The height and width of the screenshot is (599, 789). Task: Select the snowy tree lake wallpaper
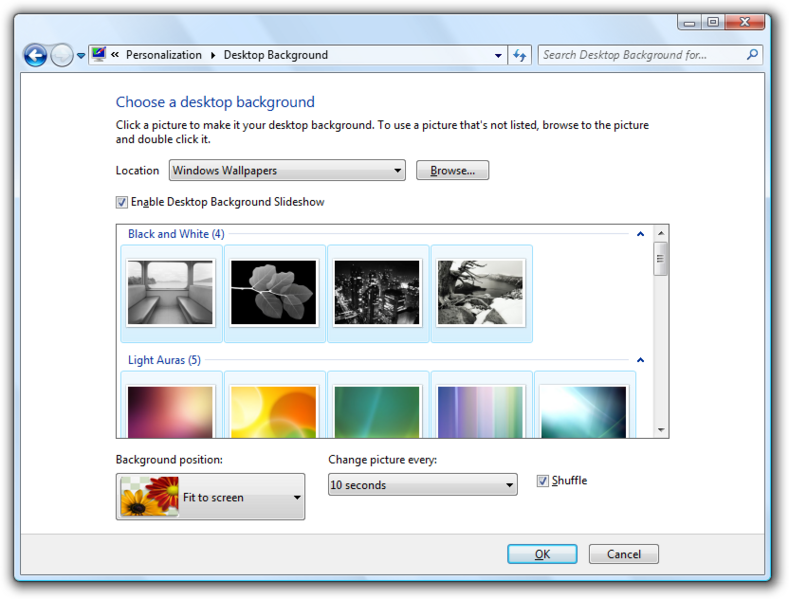click(x=481, y=292)
